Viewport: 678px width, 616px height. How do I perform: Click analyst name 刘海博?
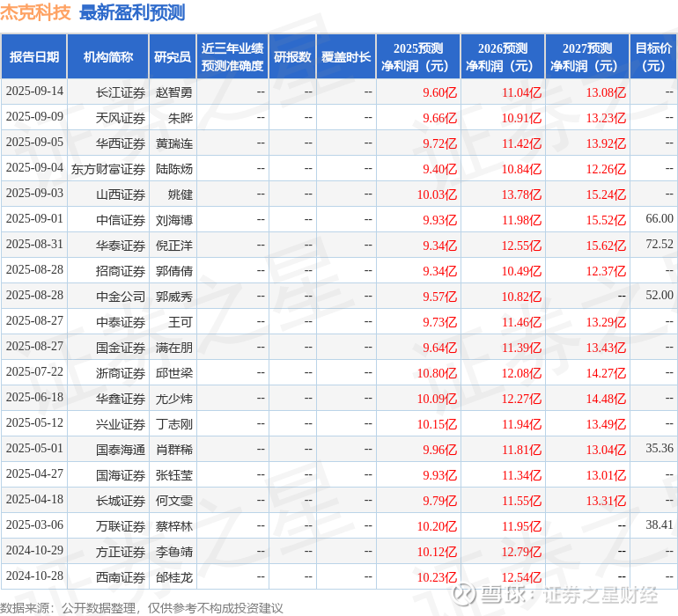click(174, 220)
